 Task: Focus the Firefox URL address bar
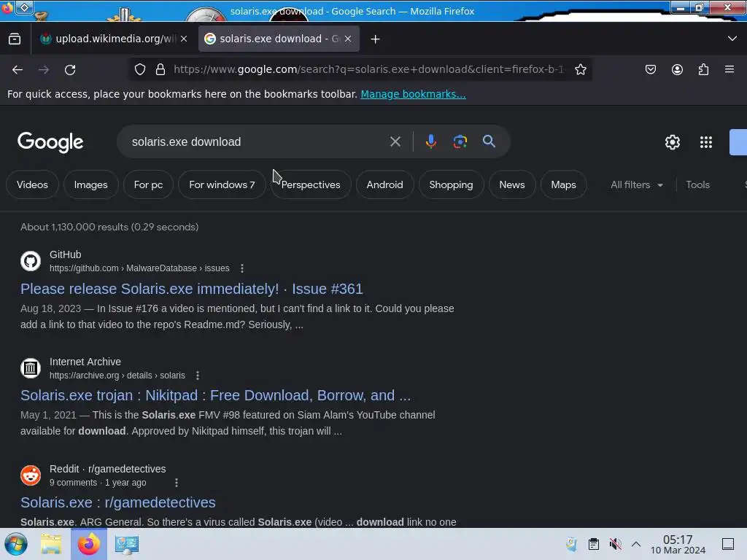369,69
